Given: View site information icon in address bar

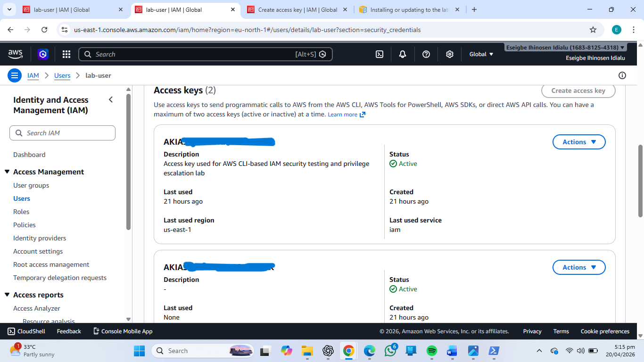Looking at the screenshot, I should (65, 30).
